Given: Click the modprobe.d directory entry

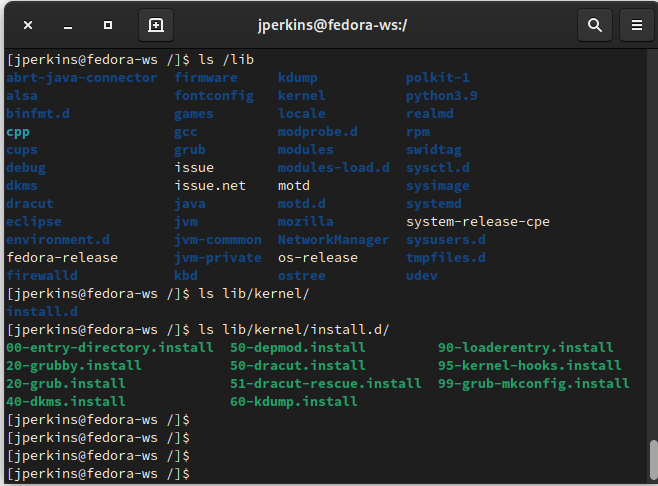Looking at the screenshot, I should 318,132.
